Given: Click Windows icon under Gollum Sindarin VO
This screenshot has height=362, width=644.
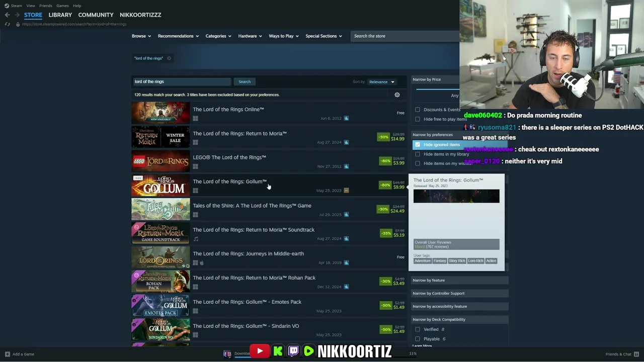Looking at the screenshot, I should coord(195,335).
